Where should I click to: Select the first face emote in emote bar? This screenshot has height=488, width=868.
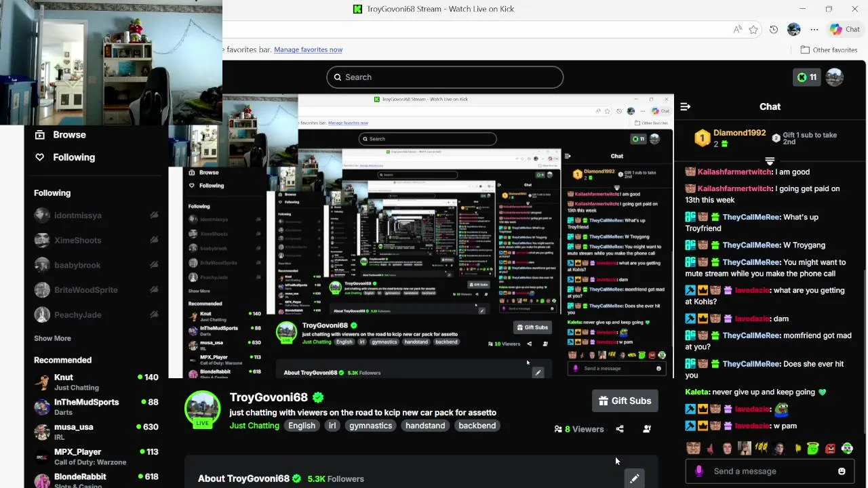coord(693,448)
